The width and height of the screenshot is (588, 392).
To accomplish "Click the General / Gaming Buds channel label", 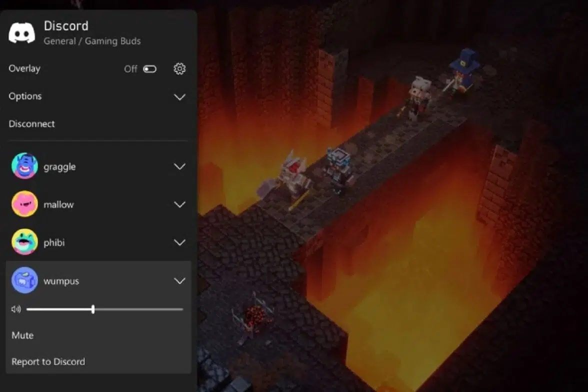I will pyautogui.click(x=92, y=41).
